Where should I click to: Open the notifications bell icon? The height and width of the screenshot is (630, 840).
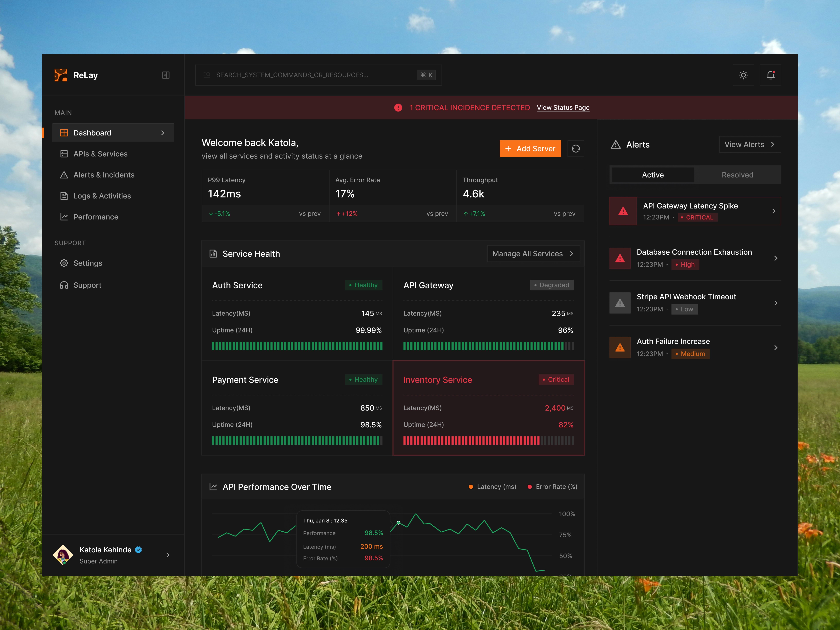pos(770,75)
